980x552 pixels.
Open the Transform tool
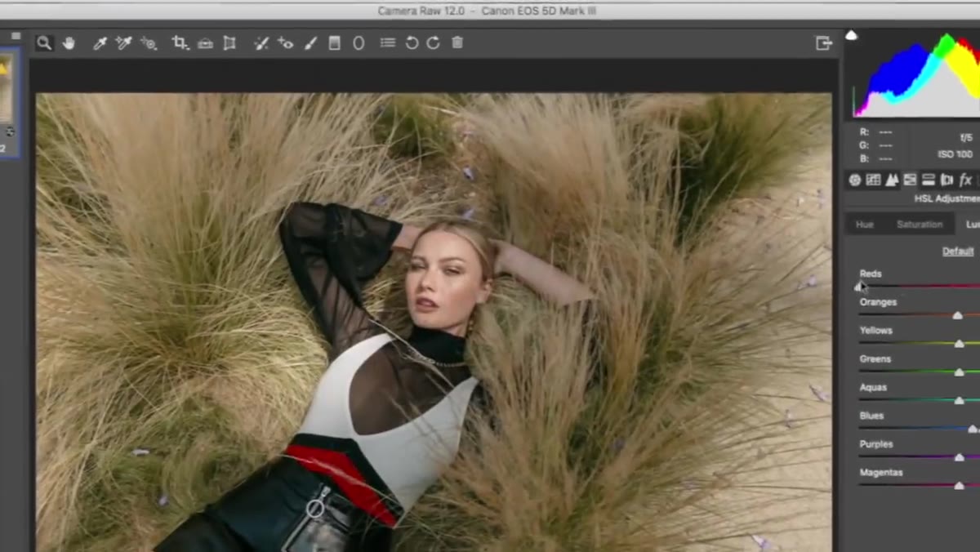(x=229, y=43)
